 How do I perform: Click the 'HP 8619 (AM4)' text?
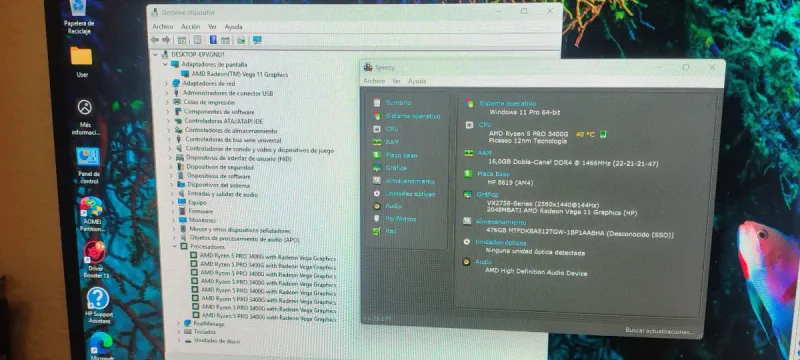coord(511,183)
